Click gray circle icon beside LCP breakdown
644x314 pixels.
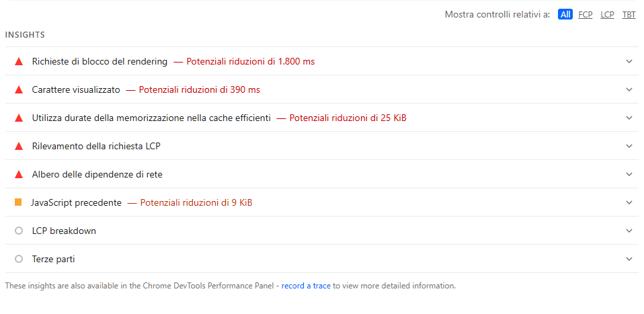[19, 231]
